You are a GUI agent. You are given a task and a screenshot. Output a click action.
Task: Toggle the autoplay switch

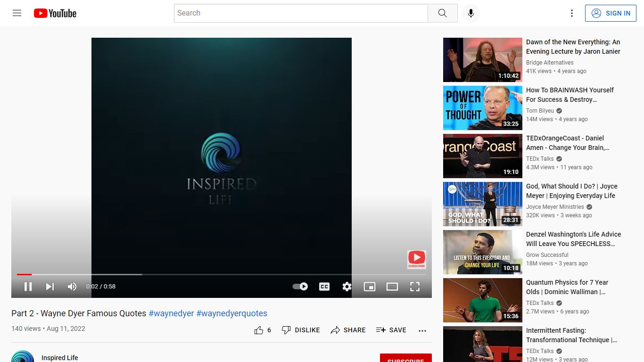pyautogui.click(x=300, y=287)
